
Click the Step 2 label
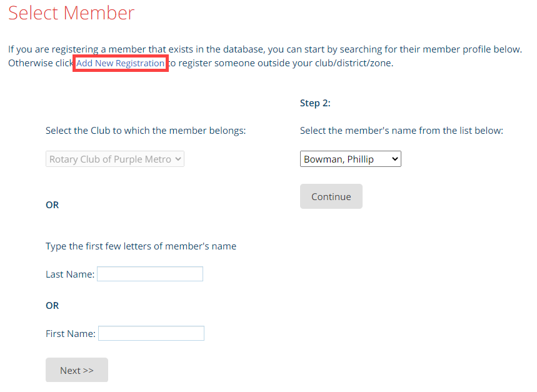pyautogui.click(x=315, y=103)
